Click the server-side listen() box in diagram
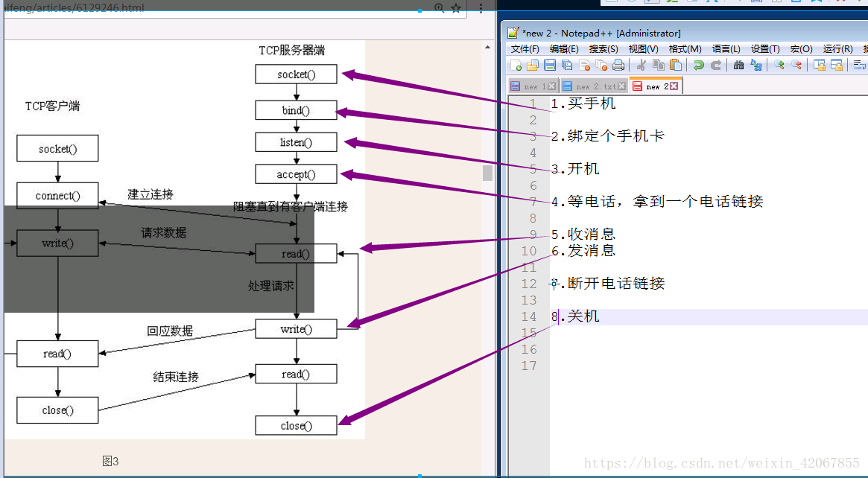 pyautogui.click(x=296, y=142)
